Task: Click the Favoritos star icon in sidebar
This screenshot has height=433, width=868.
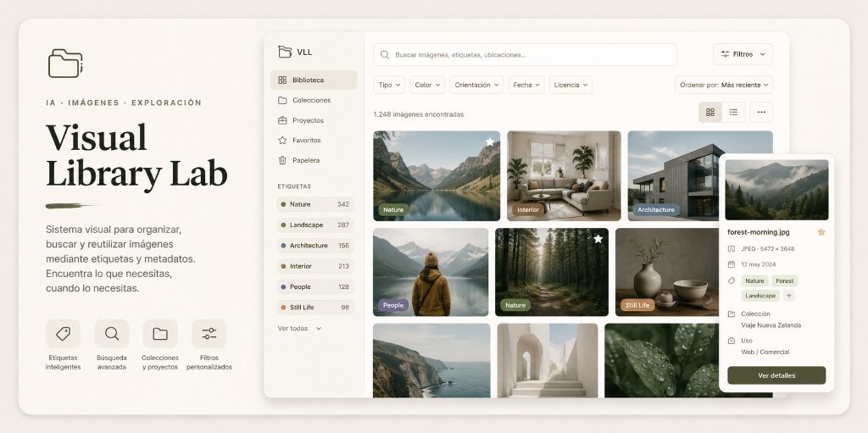Action: tap(282, 140)
